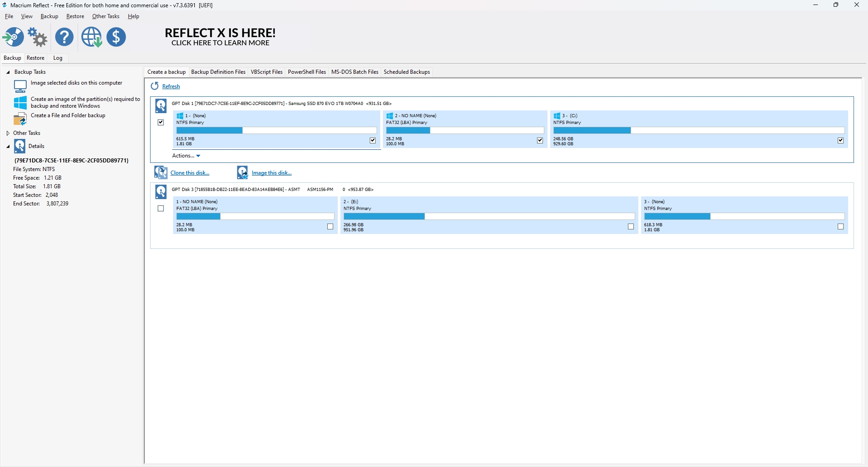This screenshot has height=467, width=868.
Task: Click the Image this disk icon
Action: [x=243, y=172]
